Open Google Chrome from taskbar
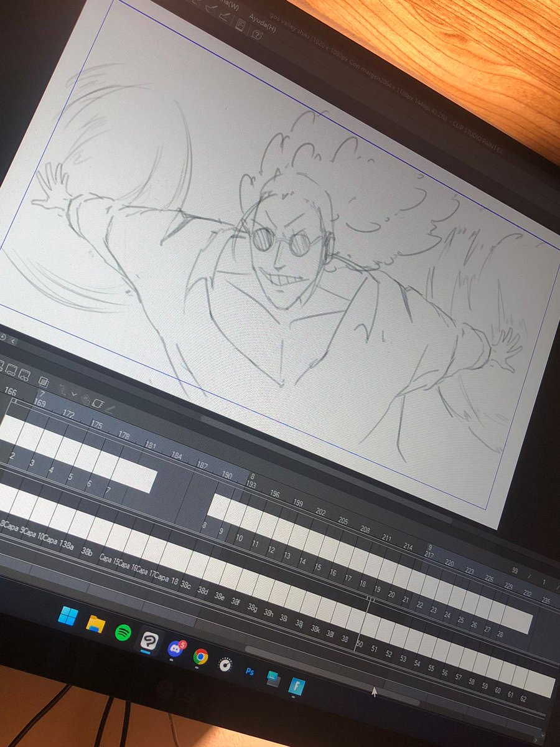This screenshot has height=747, width=560. click(200, 655)
